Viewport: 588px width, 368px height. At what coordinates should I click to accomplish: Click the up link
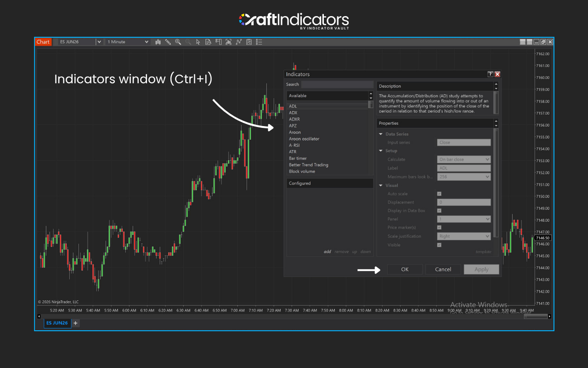click(355, 252)
